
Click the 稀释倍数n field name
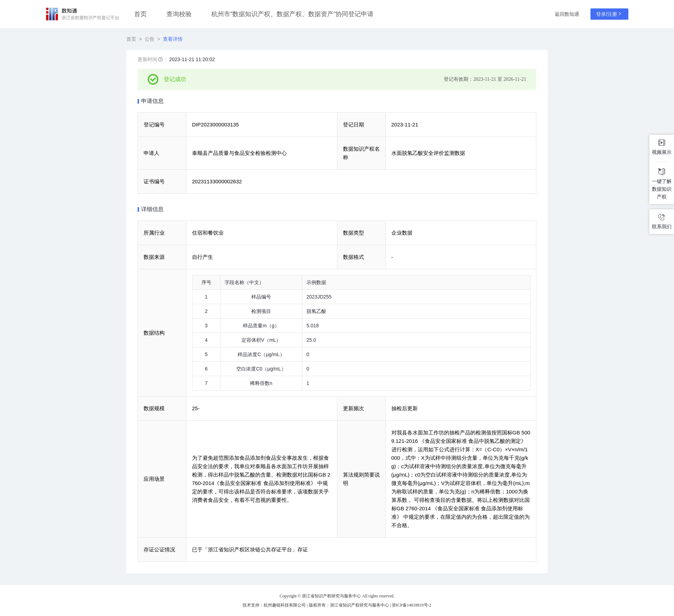(x=261, y=383)
